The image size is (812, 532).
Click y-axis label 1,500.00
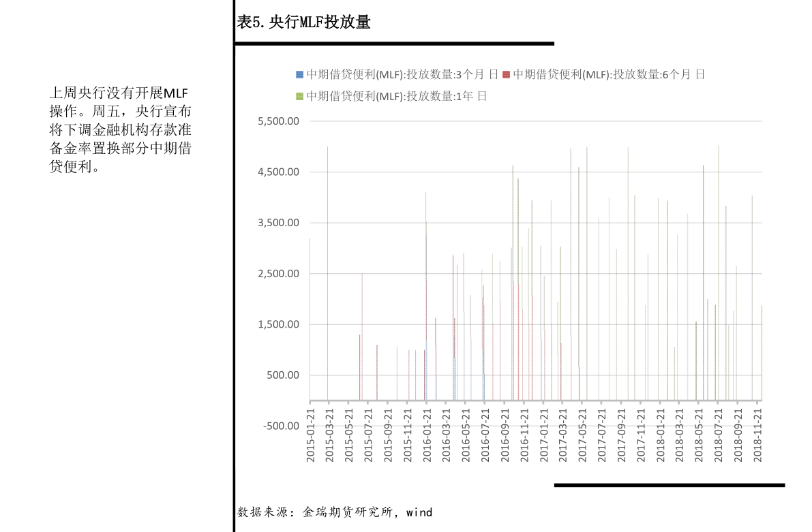coord(279,324)
